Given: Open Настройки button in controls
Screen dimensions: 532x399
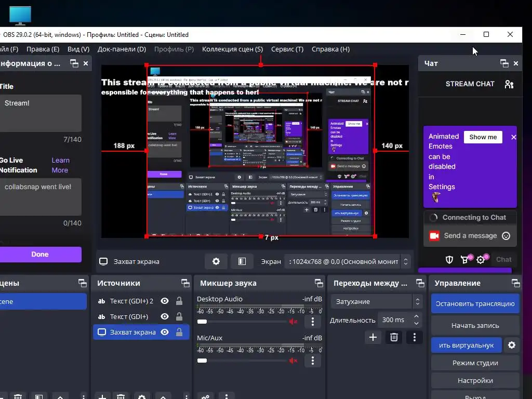Looking at the screenshot, I should coord(475,381).
